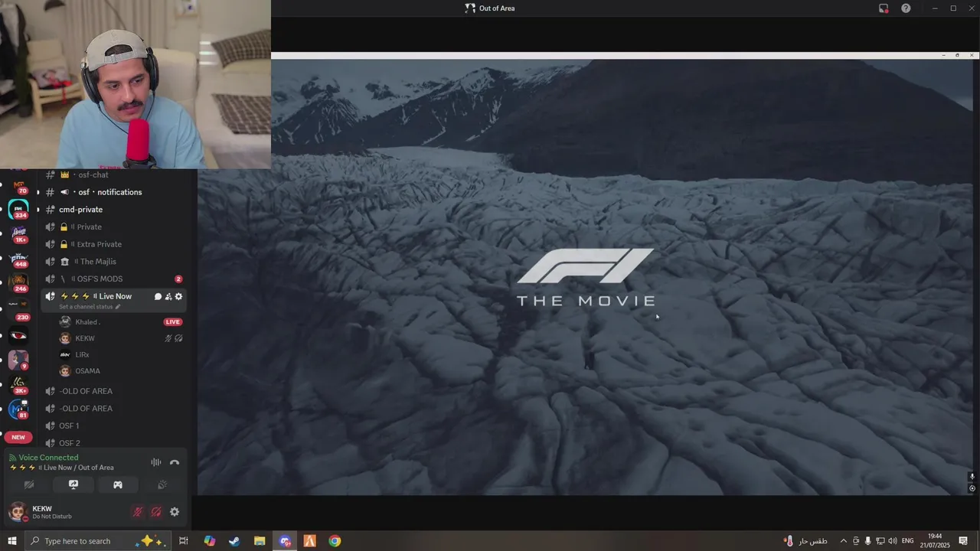Open the taskbar volume control
Viewport: 980px width, 551px height.
892,541
